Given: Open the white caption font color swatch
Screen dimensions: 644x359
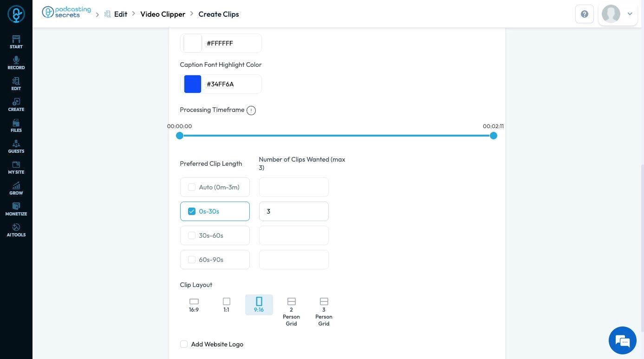Looking at the screenshot, I should coord(193,43).
